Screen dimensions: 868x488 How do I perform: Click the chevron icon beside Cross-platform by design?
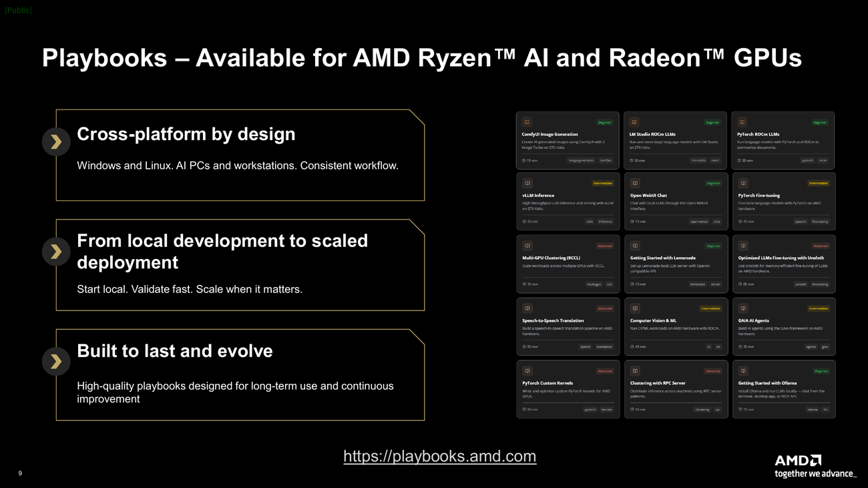tap(56, 142)
